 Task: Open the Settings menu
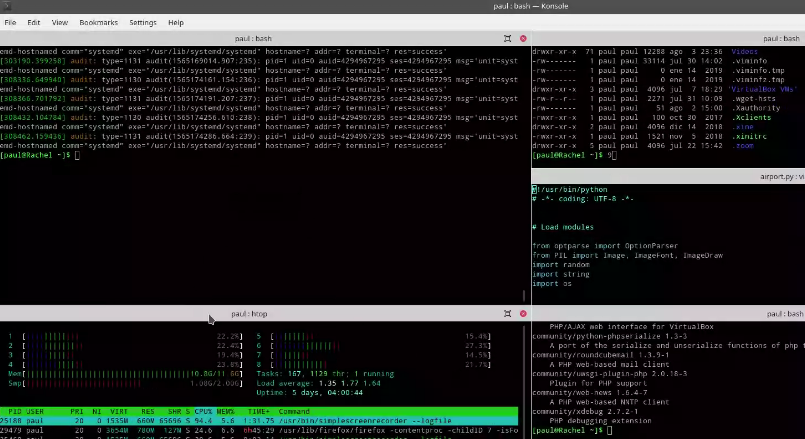click(x=143, y=23)
